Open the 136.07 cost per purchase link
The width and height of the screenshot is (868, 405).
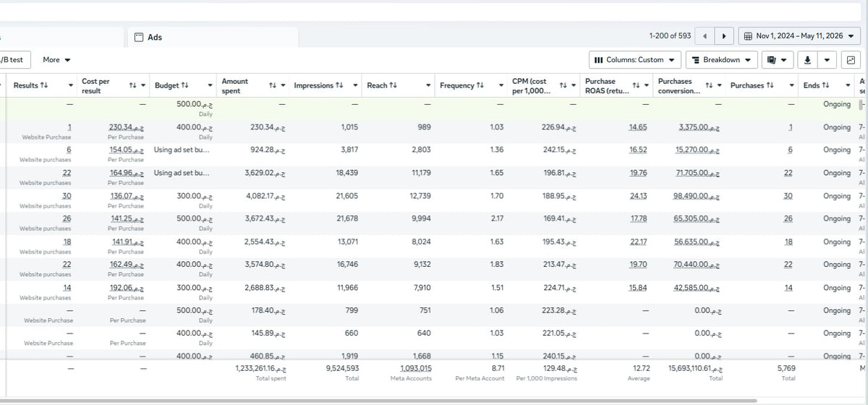coord(126,196)
